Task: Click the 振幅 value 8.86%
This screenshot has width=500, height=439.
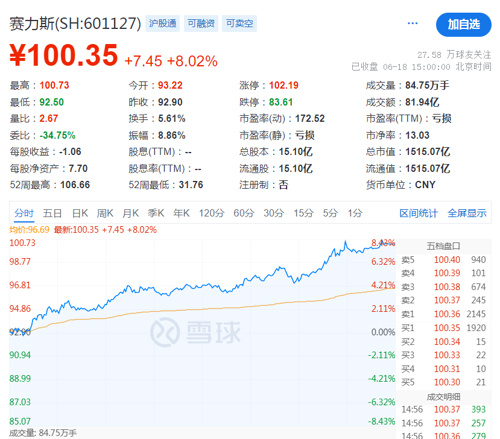Action: [x=171, y=135]
